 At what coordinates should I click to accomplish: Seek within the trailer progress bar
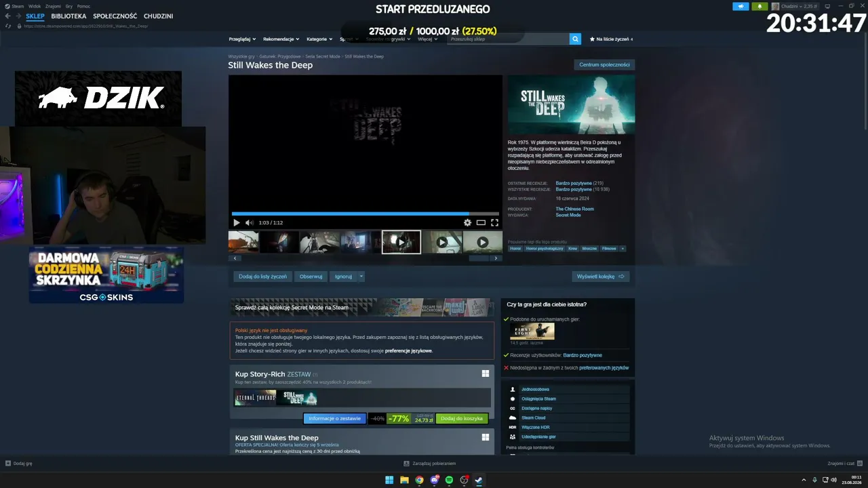click(365, 213)
